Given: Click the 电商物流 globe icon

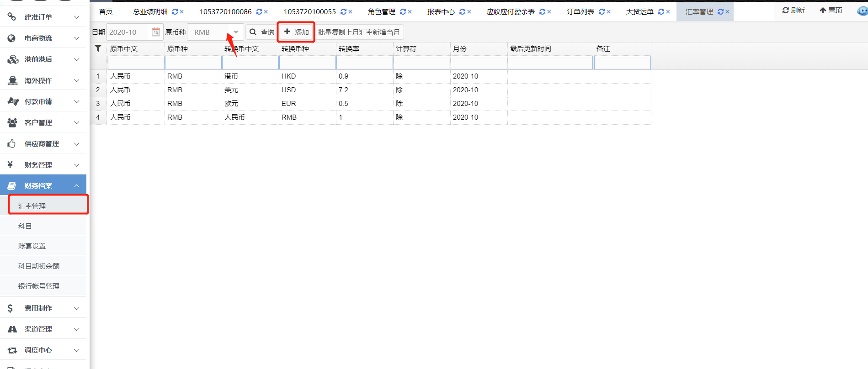Looking at the screenshot, I should (12, 38).
